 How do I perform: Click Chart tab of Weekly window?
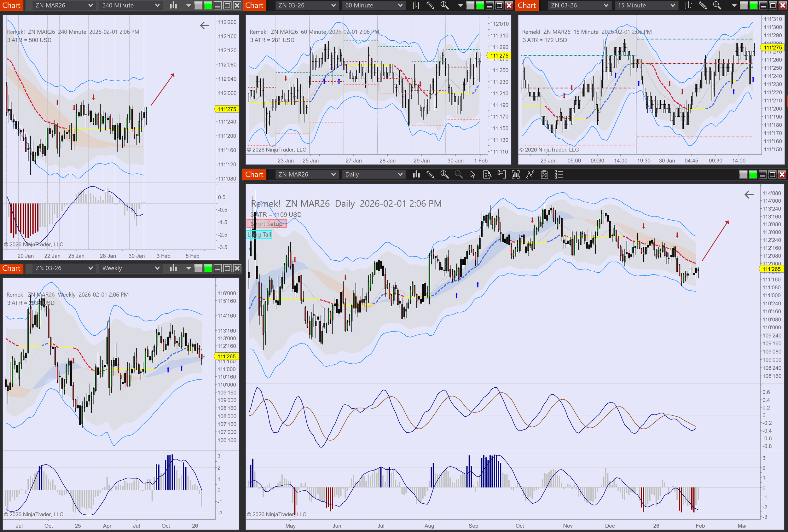[12, 268]
